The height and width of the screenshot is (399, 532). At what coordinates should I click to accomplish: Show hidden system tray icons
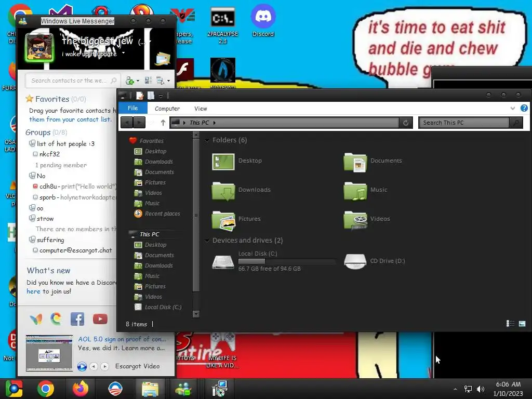coord(455,389)
